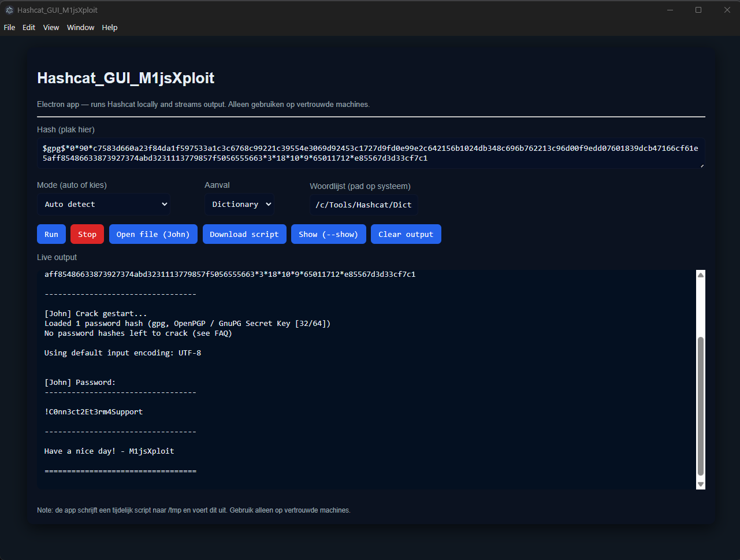Close the Hashcat_GUI window
The width and height of the screenshot is (740, 560).
tap(727, 10)
